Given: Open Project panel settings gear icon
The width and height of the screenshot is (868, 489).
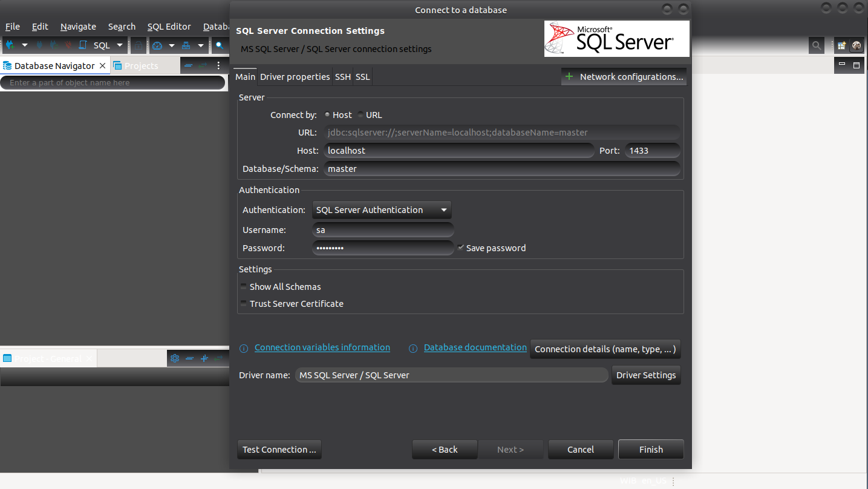Looking at the screenshot, I should coord(175,358).
